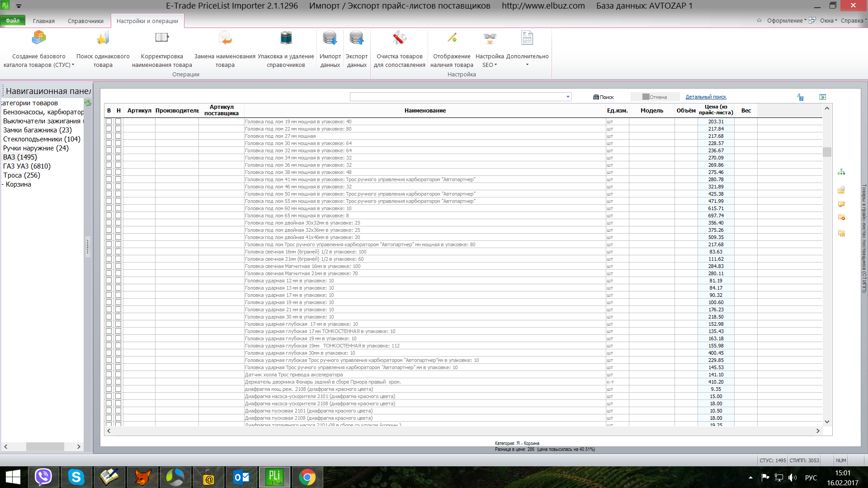
Task: Open the search combo box dropdown arrow
Action: coord(568,97)
